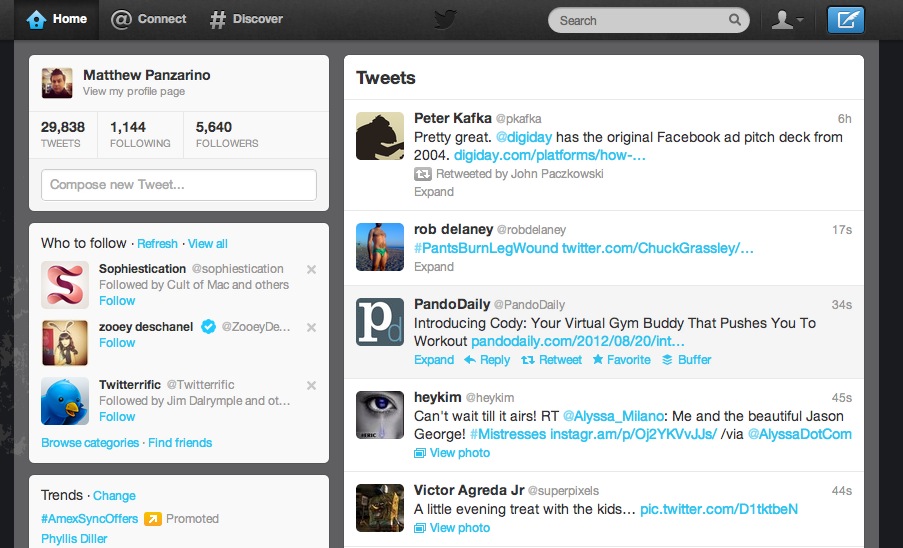Refresh the Who to follow suggestions

coord(157,243)
